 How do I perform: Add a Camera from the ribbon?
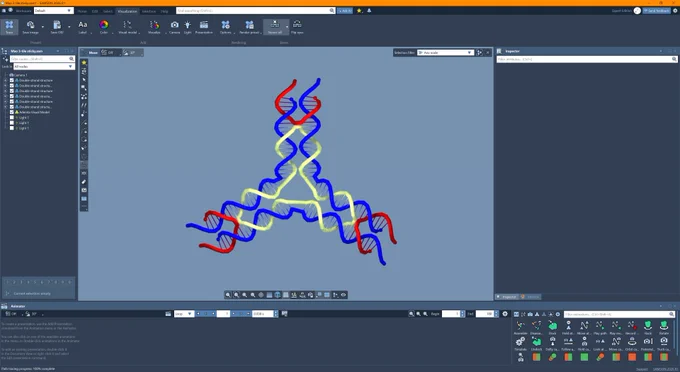click(174, 27)
